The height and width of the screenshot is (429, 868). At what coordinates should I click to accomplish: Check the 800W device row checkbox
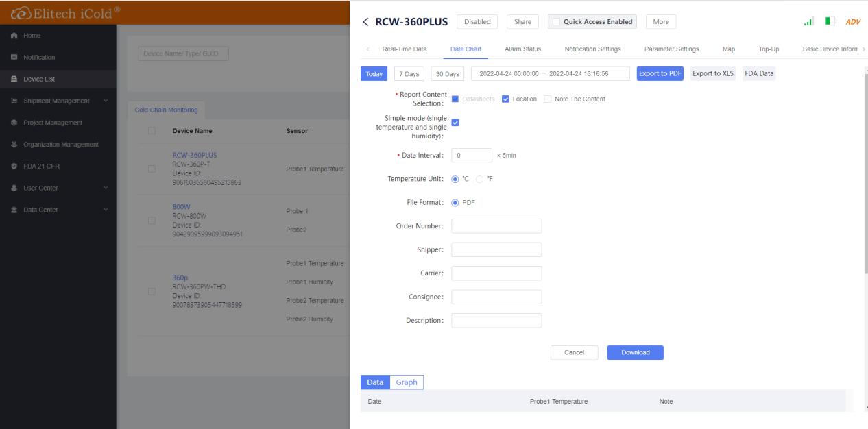152,220
